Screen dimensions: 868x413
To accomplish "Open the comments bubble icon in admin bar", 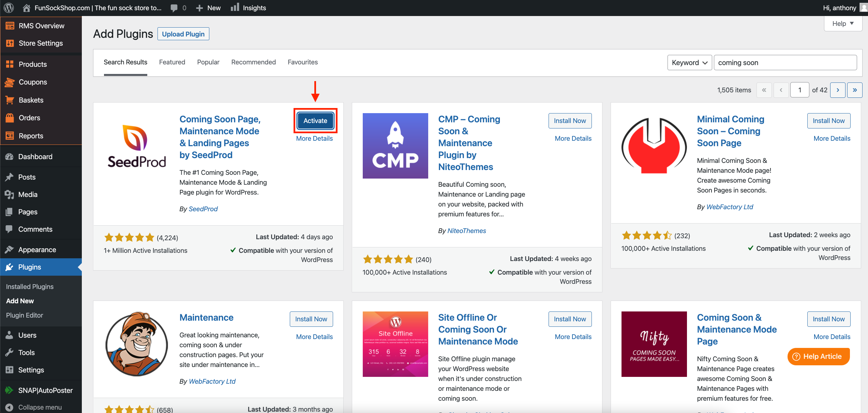I will (174, 8).
